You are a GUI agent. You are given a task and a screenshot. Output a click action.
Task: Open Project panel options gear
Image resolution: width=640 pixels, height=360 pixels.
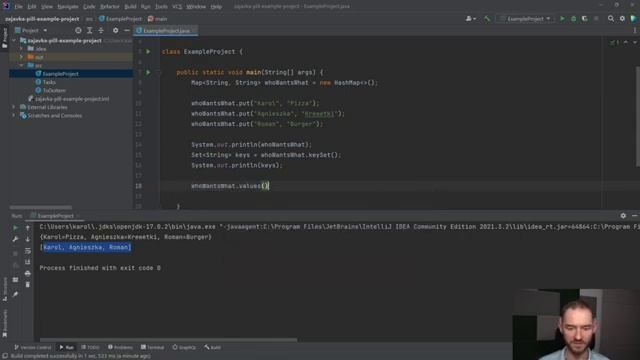coord(116,31)
